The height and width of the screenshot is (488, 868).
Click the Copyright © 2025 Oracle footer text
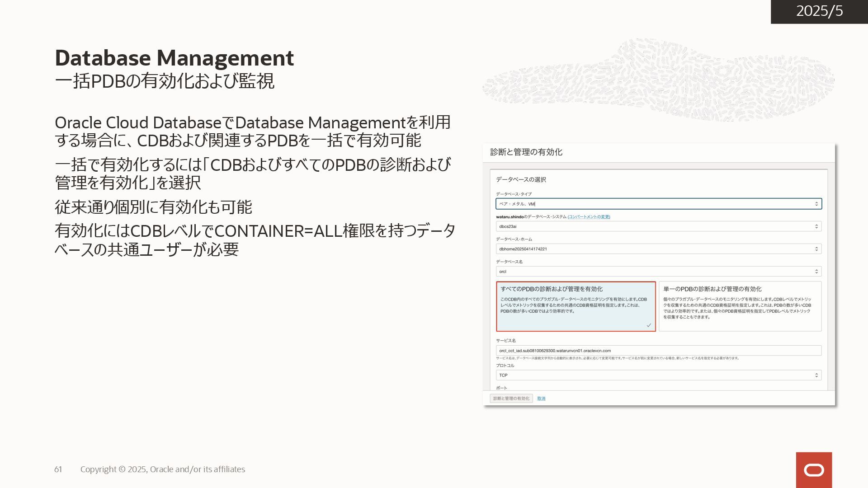tap(163, 469)
